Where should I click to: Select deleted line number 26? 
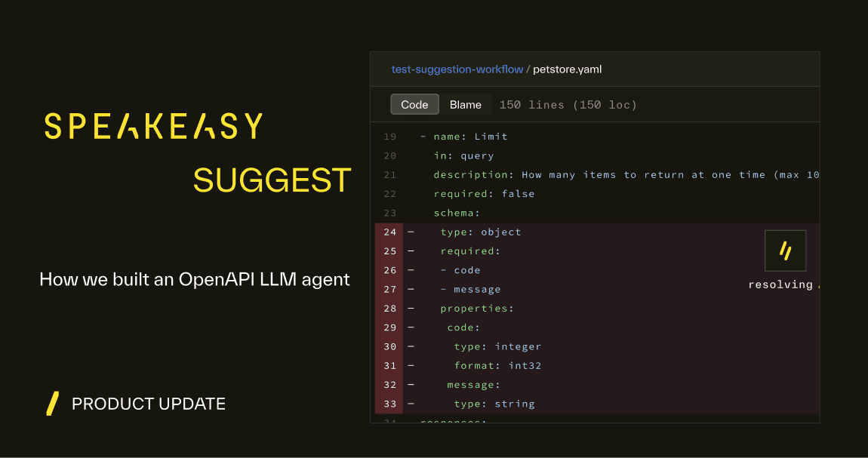coord(389,270)
